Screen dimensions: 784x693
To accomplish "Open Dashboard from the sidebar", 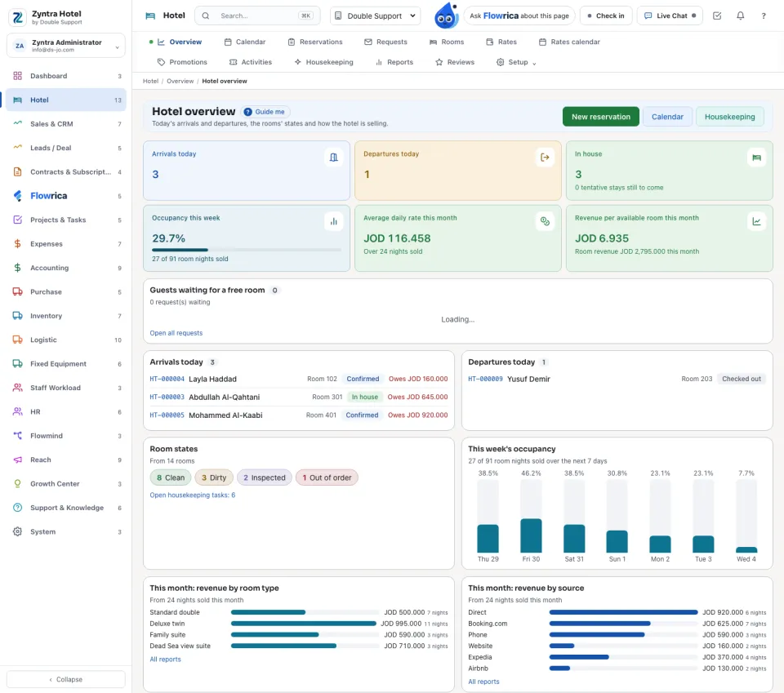I will click(66, 76).
